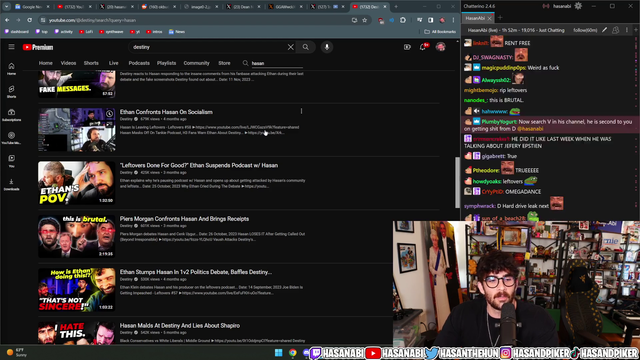The width and height of the screenshot is (640, 360).
Task: Open 'Leftovers Done For Good?' video title
Action: pyautogui.click(x=199, y=165)
